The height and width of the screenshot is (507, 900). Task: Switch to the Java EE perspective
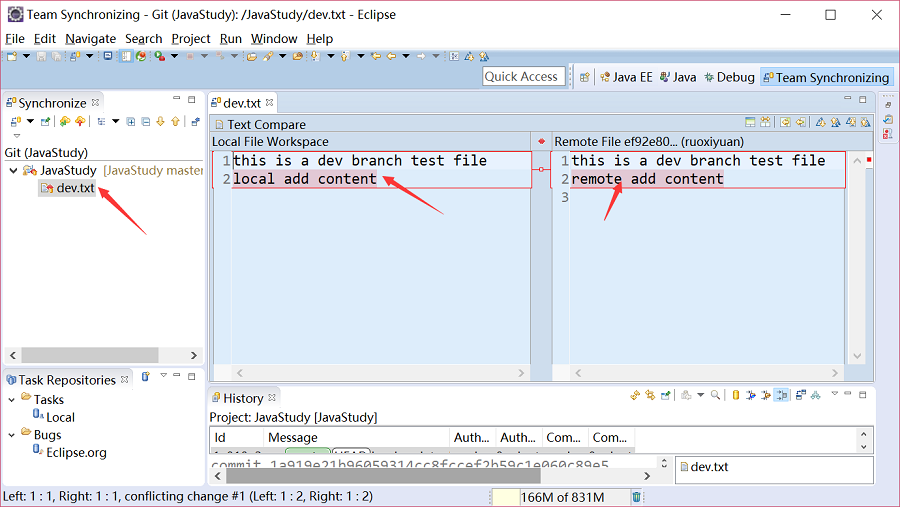point(626,78)
